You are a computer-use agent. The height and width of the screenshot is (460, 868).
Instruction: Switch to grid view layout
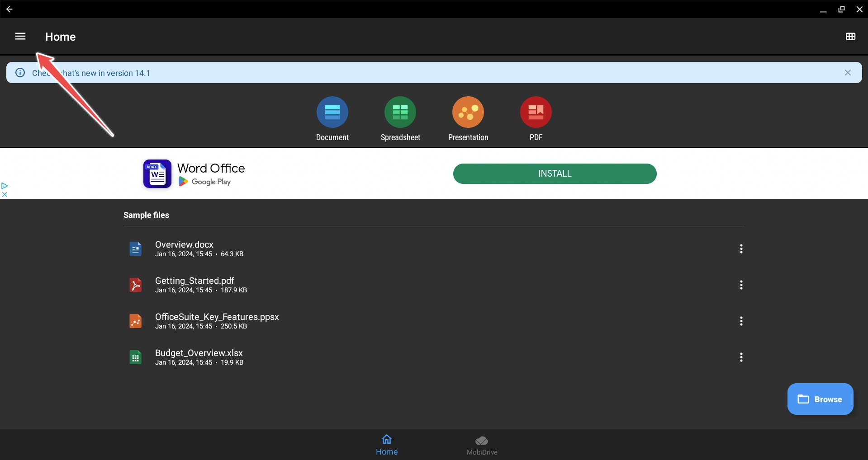point(850,37)
